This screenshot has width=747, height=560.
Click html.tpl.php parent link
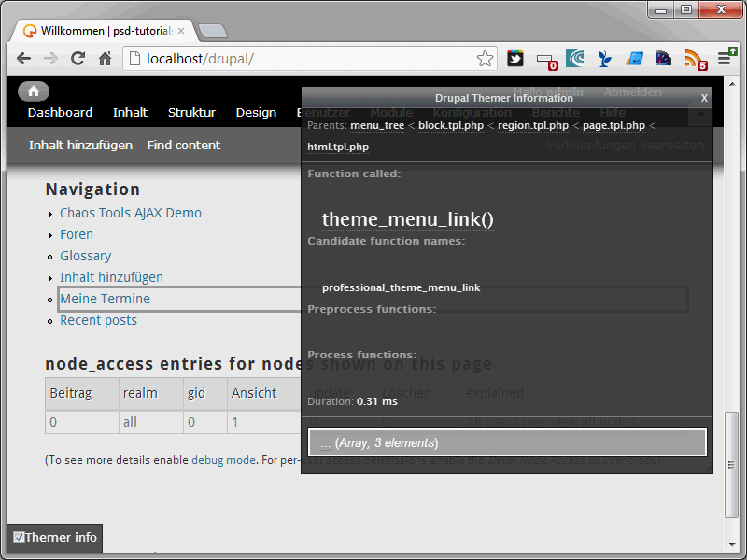pyautogui.click(x=338, y=147)
